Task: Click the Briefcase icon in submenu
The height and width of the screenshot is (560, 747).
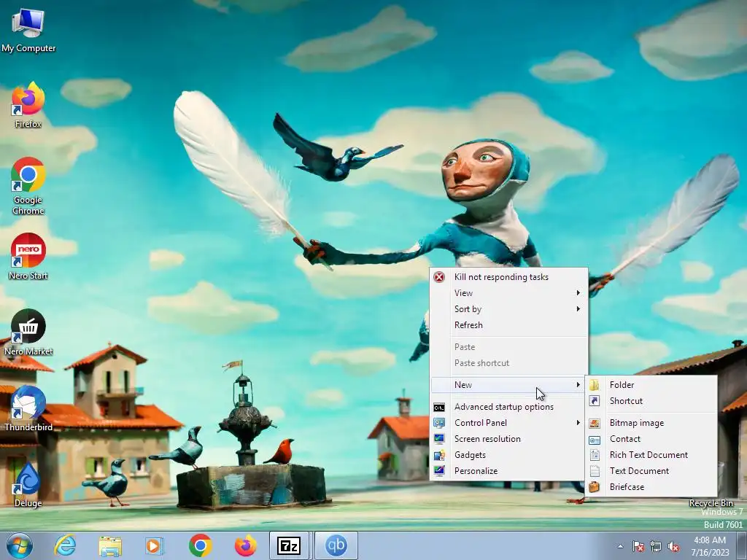Action: [x=595, y=486]
